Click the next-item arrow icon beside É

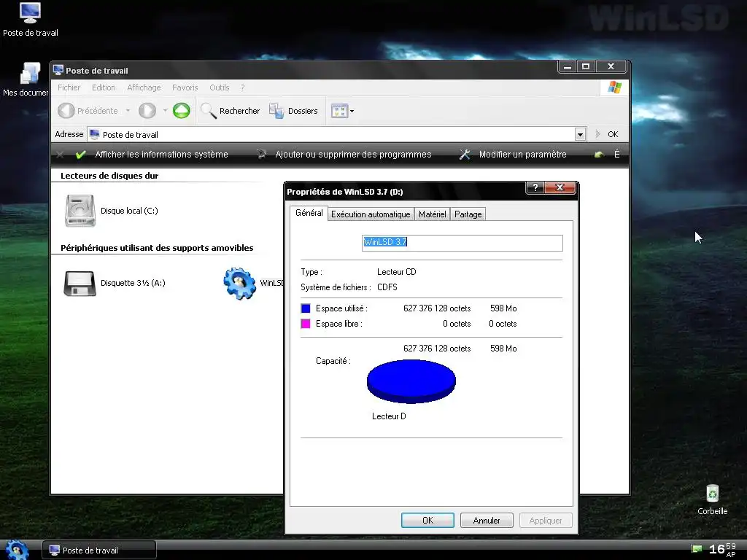pos(598,155)
